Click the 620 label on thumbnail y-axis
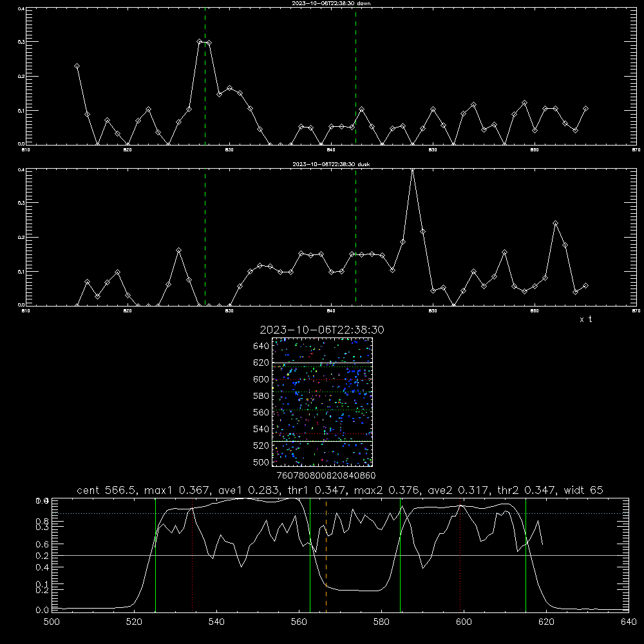The width and height of the screenshot is (644, 644). (261, 363)
